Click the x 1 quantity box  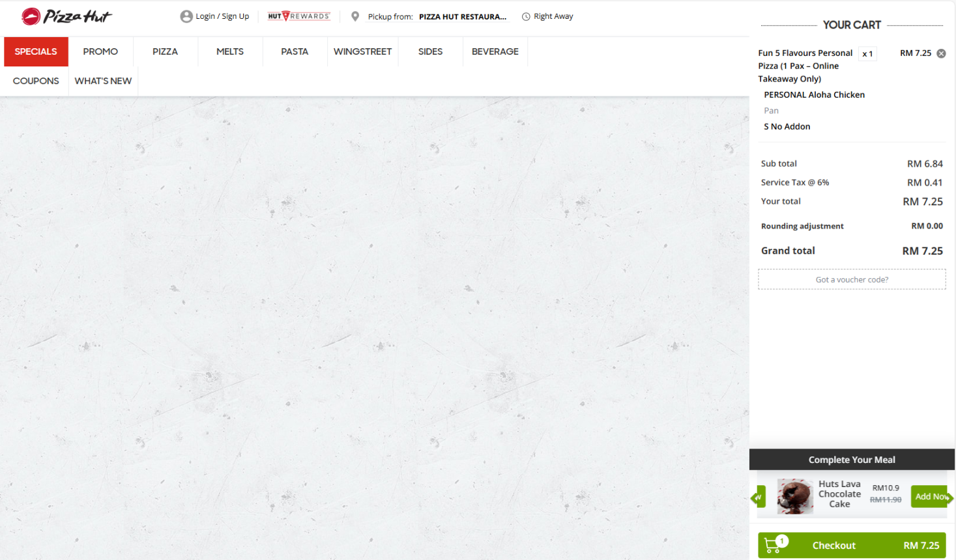click(867, 53)
